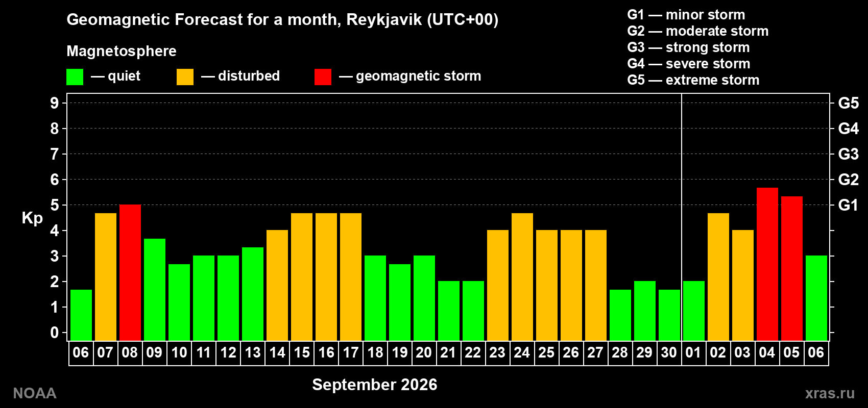Click the yellow bar above date 02
Screen dimensions: 868x408
coord(718,277)
